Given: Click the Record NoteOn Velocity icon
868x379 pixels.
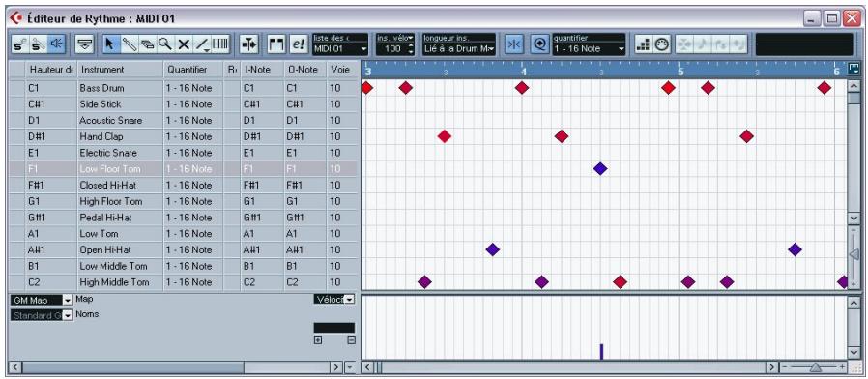Looking at the screenshot, I should tap(721, 44).
